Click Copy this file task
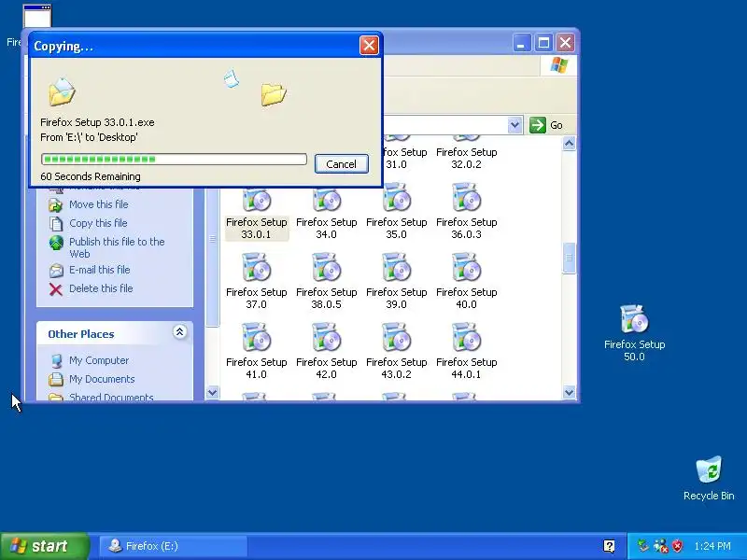This screenshot has height=560, width=747. [x=98, y=223]
